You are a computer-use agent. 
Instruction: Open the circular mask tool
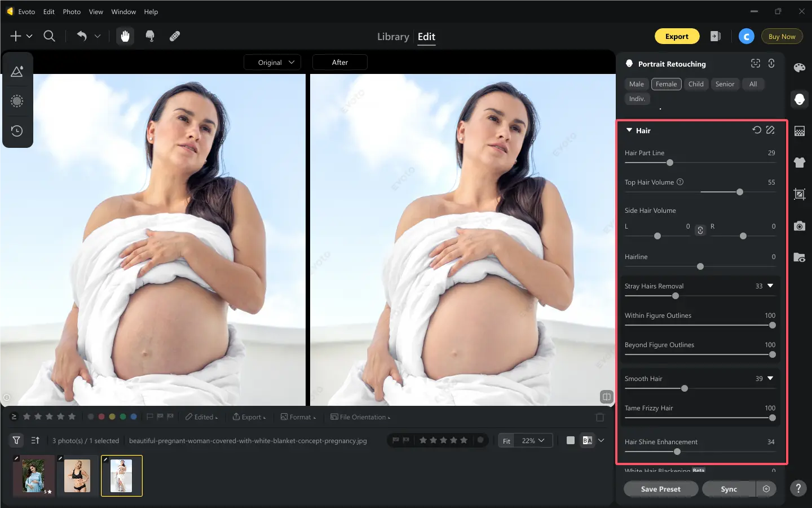(x=17, y=101)
